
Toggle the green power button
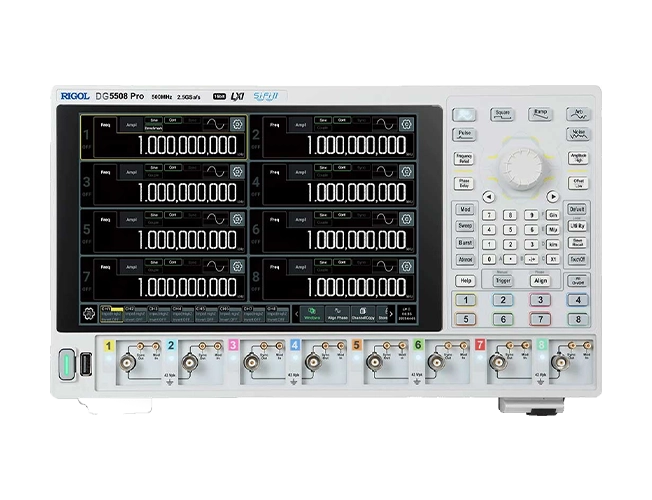[x=67, y=364]
